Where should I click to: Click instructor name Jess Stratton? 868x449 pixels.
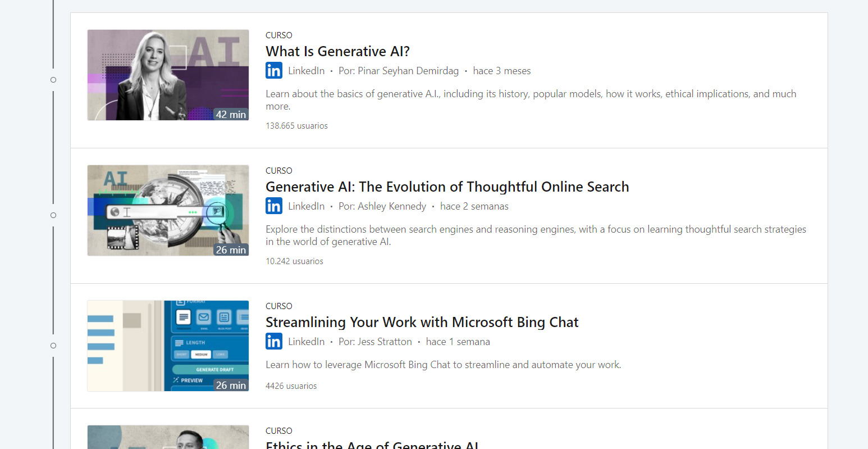385,341
